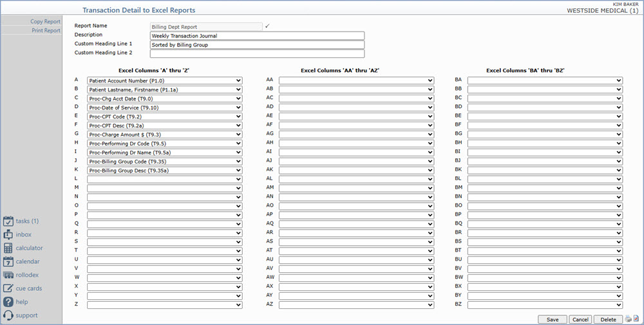Viewport: 644px width, 325px height.
Task: Select Copy Report in the left menu
Action: pyautogui.click(x=45, y=21)
